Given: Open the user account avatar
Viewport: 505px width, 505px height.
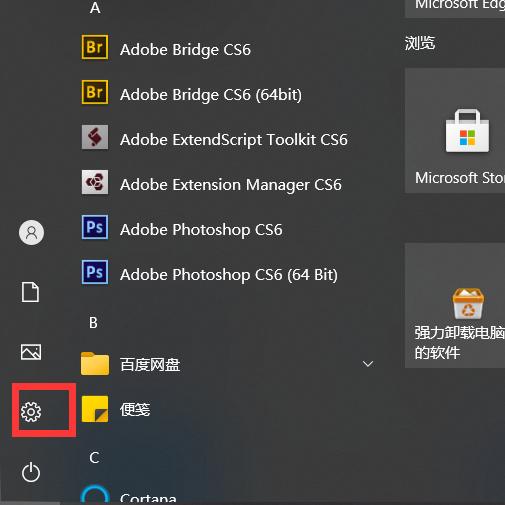Looking at the screenshot, I should pos(31,232).
